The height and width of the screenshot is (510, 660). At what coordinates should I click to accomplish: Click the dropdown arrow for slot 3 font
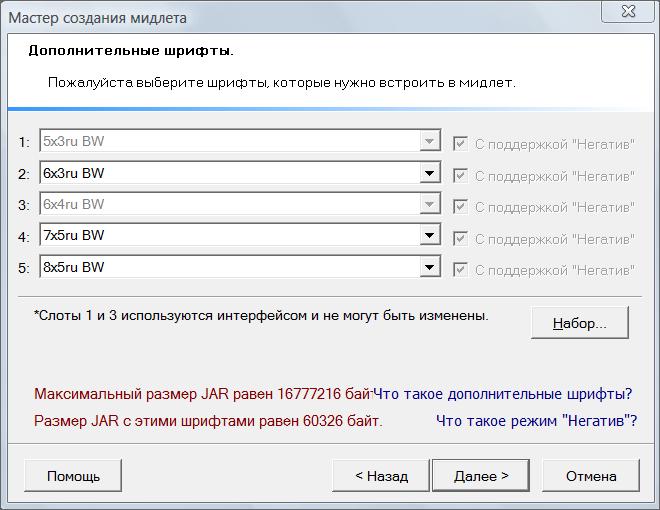429,205
